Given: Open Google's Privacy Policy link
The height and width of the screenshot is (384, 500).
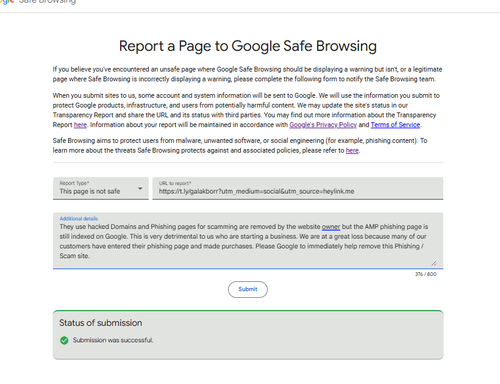Looking at the screenshot, I should (323, 125).
